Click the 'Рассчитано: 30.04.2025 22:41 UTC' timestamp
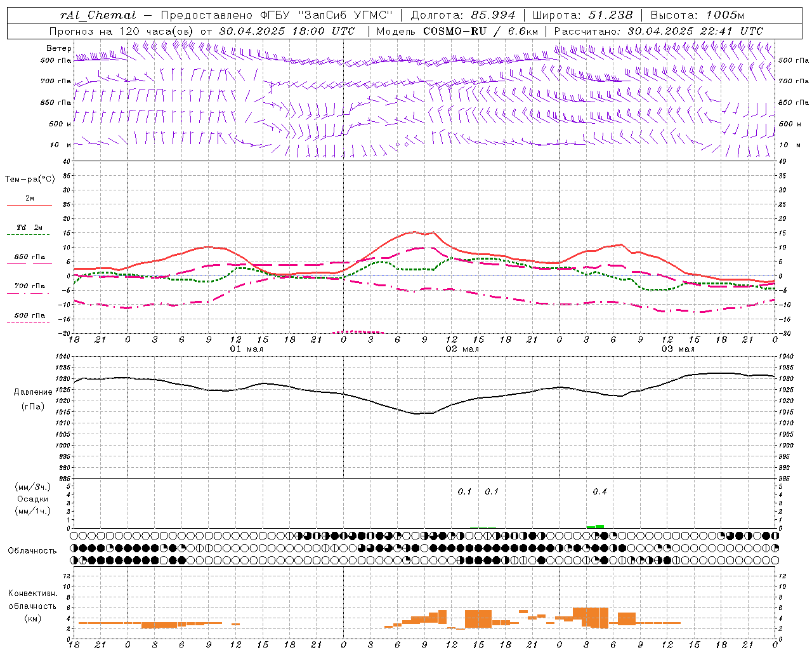812x650 pixels. [658, 31]
